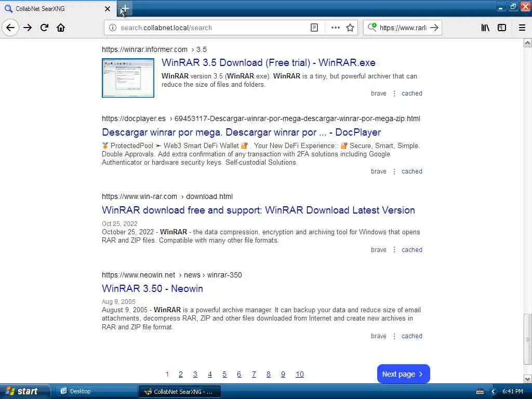Go forward to the next page
The image size is (532, 399).
(28, 28)
